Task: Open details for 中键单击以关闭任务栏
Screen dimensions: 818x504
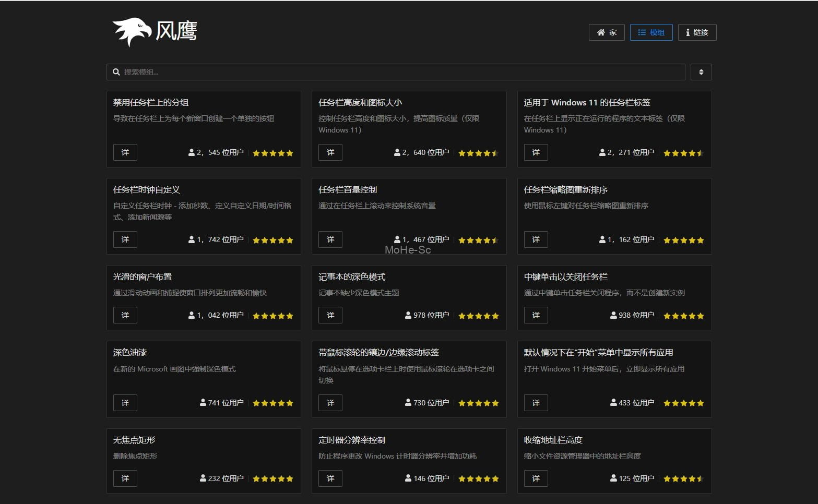Action: pyautogui.click(x=536, y=315)
